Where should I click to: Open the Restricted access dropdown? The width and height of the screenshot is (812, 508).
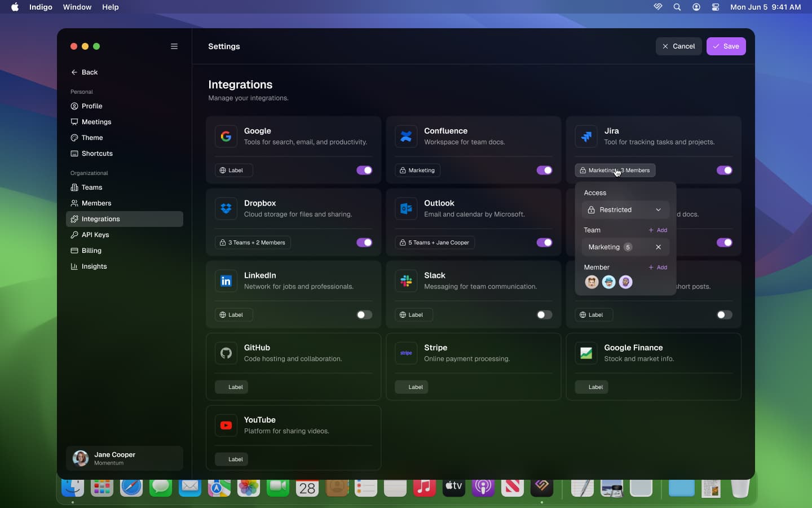(625, 209)
